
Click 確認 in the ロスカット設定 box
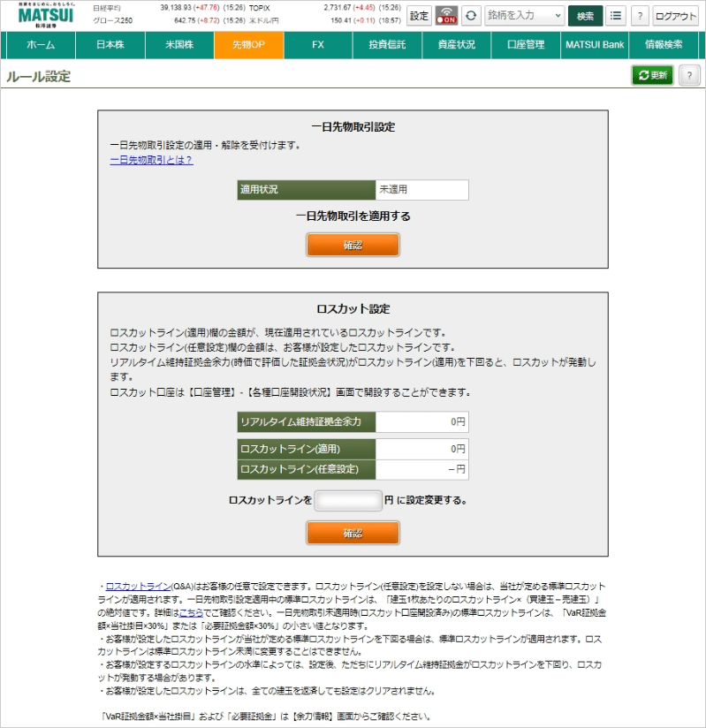click(x=353, y=533)
